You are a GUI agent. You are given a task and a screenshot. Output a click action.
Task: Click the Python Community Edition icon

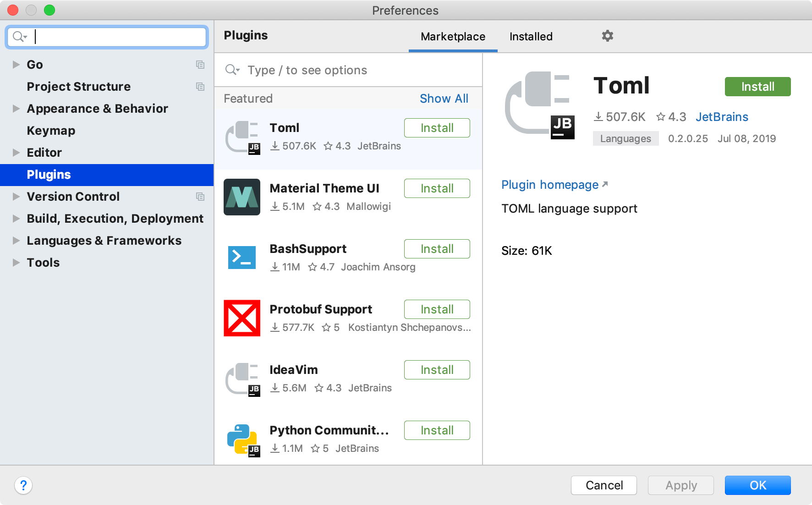click(243, 440)
